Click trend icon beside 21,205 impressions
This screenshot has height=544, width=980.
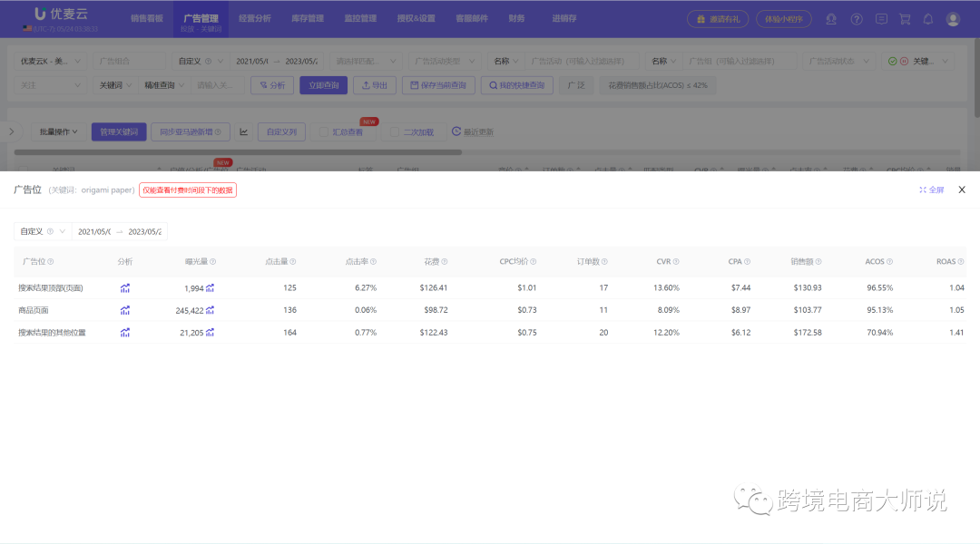[x=210, y=333]
